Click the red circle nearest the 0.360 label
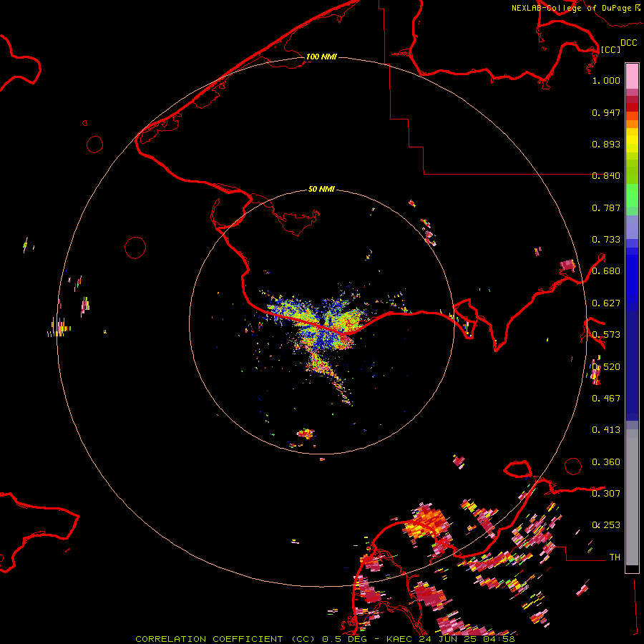Viewport: 644px width, 644px height. (573, 466)
